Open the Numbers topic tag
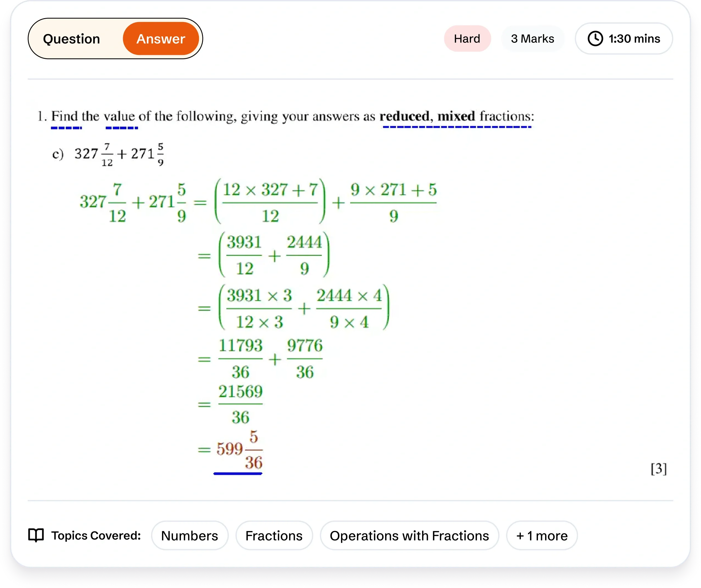The image size is (701, 588). pyautogui.click(x=189, y=536)
